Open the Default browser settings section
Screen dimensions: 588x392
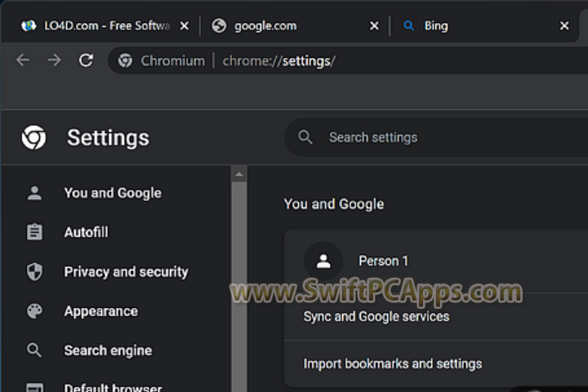(113, 387)
